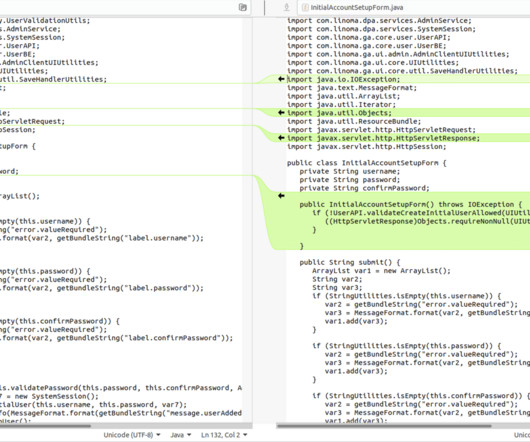
Task: Click the line 'import java.util.ResourceBundle;'
Action: [354, 121]
